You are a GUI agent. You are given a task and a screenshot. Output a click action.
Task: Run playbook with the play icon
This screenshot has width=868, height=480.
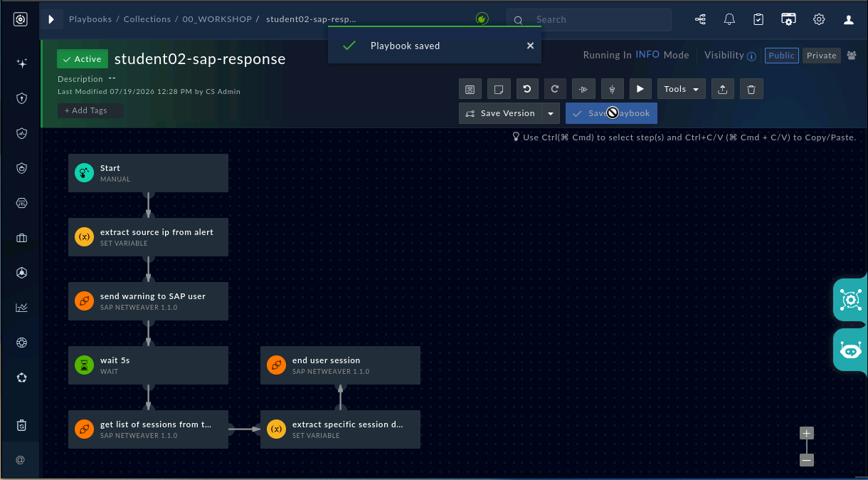(640, 89)
